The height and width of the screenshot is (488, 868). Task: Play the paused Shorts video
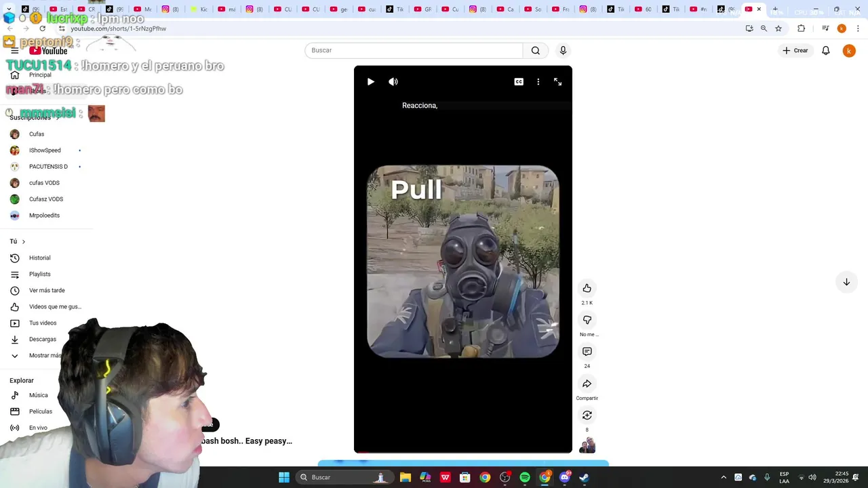370,81
